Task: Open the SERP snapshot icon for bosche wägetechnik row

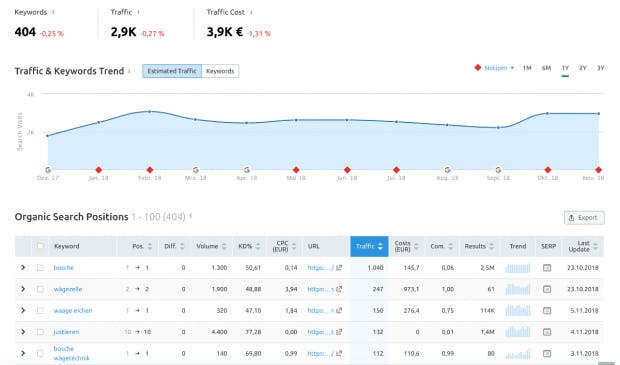Action: pyautogui.click(x=547, y=353)
